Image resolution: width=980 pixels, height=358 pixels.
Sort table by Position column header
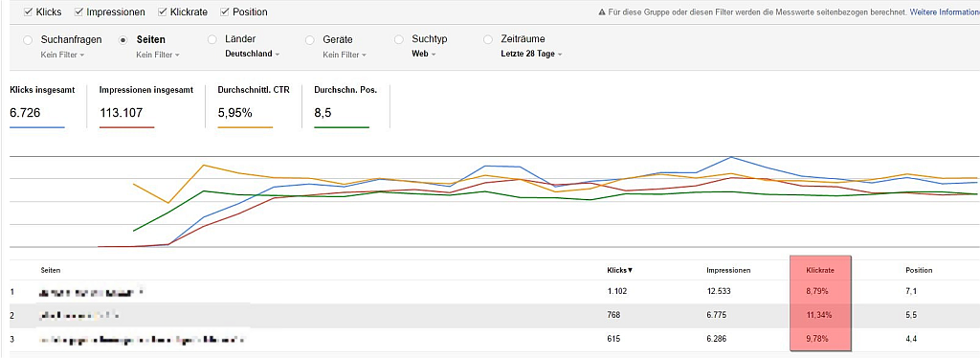coord(919,271)
